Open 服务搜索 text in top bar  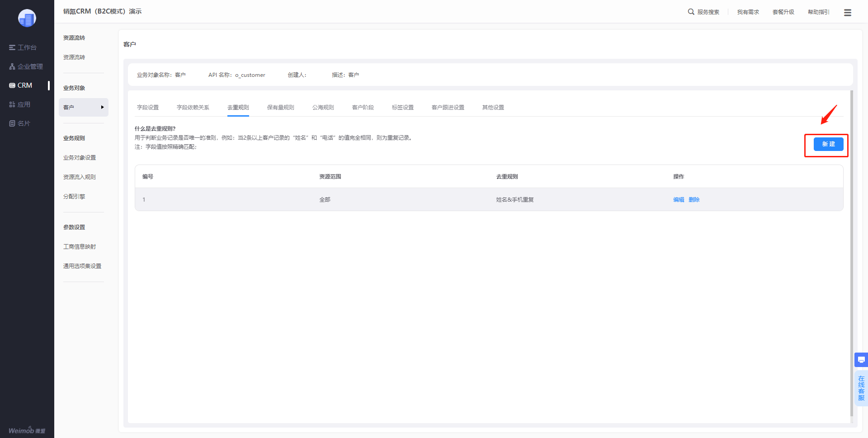[708, 12]
